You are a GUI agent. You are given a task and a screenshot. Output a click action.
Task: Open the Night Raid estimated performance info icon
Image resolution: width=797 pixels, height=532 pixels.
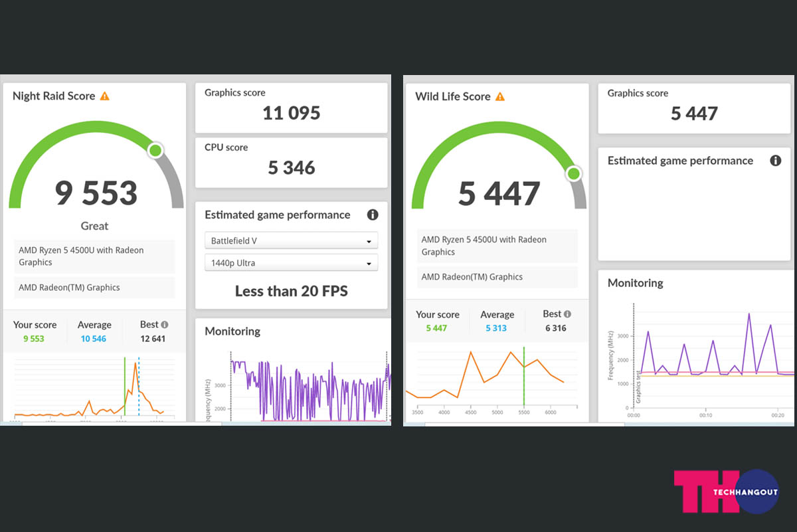coord(373,215)
